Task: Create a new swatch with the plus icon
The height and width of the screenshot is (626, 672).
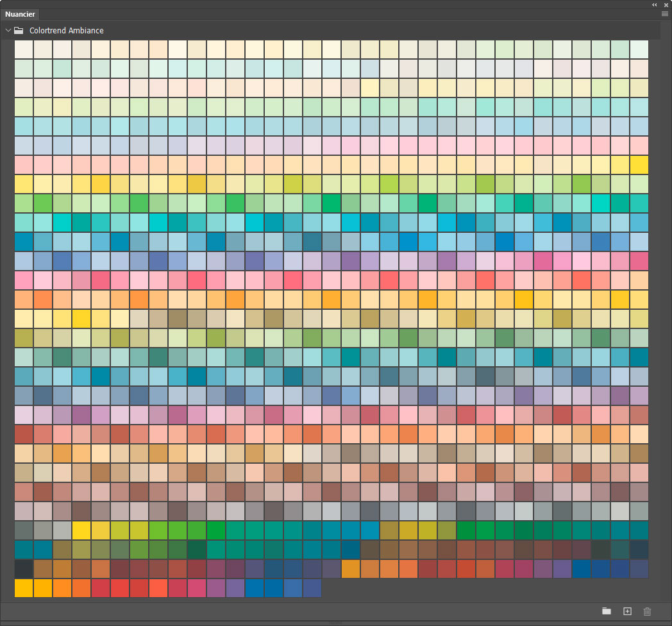Action: tap(627, 611)
